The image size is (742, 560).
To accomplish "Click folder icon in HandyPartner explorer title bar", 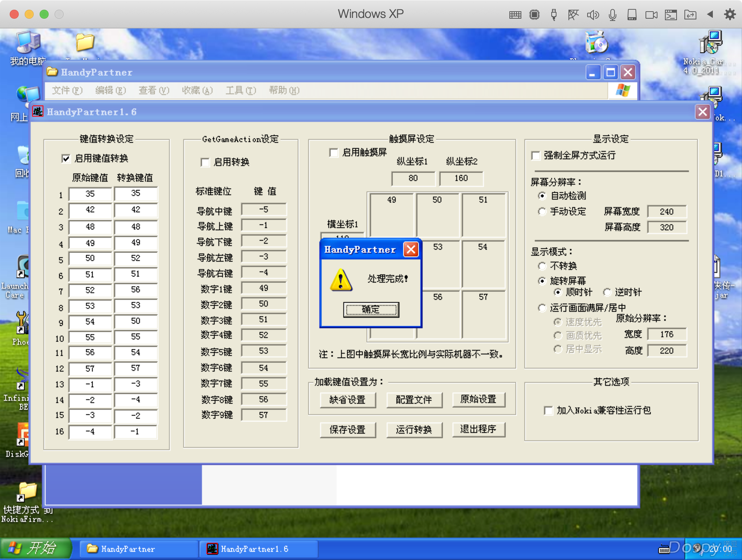I will (x=52, y=72).
